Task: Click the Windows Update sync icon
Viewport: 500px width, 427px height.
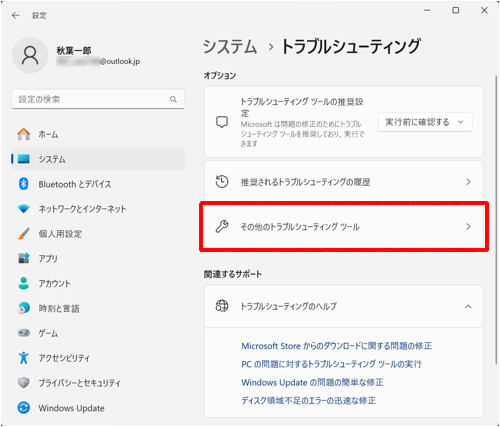Action: click(24, 408)
